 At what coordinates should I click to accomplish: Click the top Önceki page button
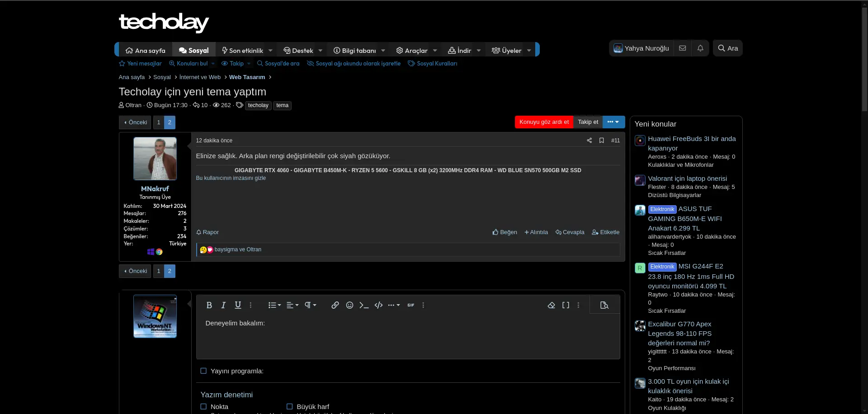point(135,122)
